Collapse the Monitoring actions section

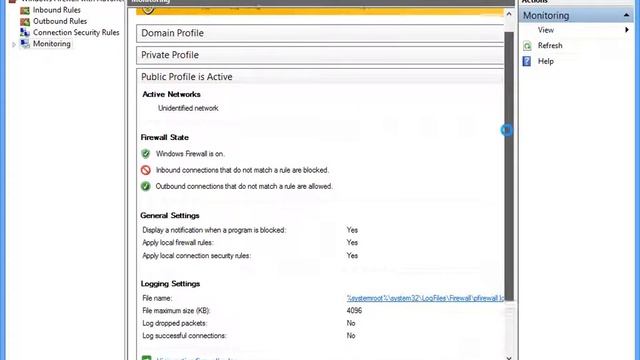[x=626, y=16]
